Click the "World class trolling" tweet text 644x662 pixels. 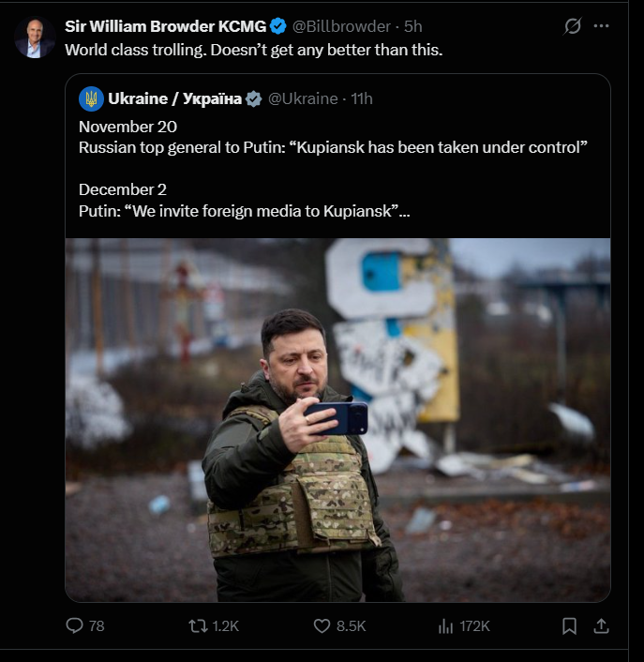[x=253, y=50]
